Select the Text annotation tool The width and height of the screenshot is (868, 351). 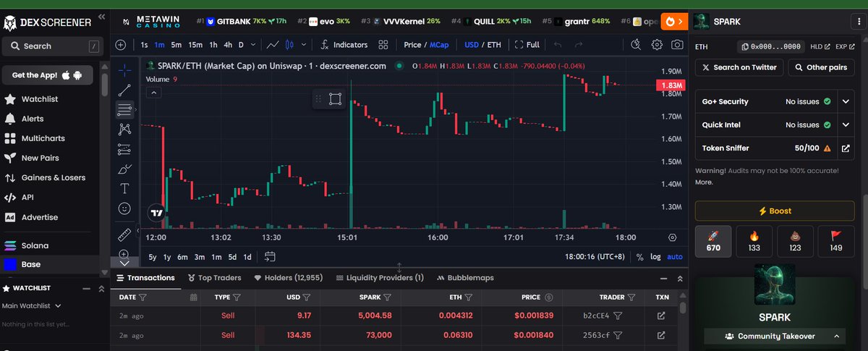124,189
